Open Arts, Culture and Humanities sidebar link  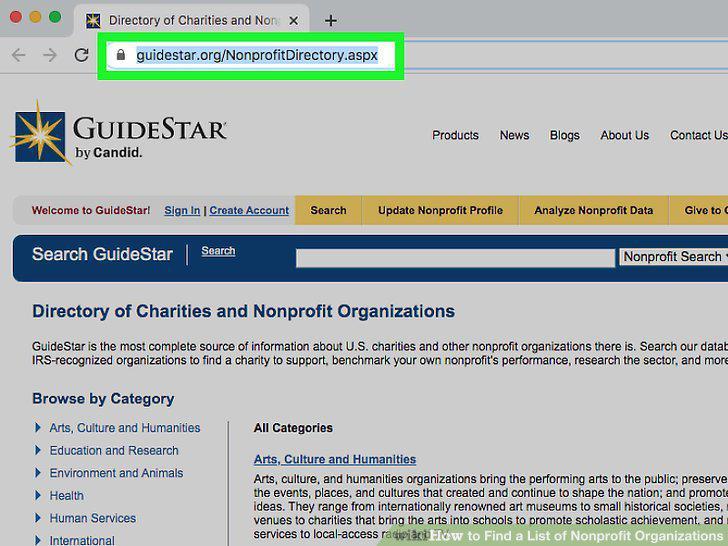pos(125,428)
